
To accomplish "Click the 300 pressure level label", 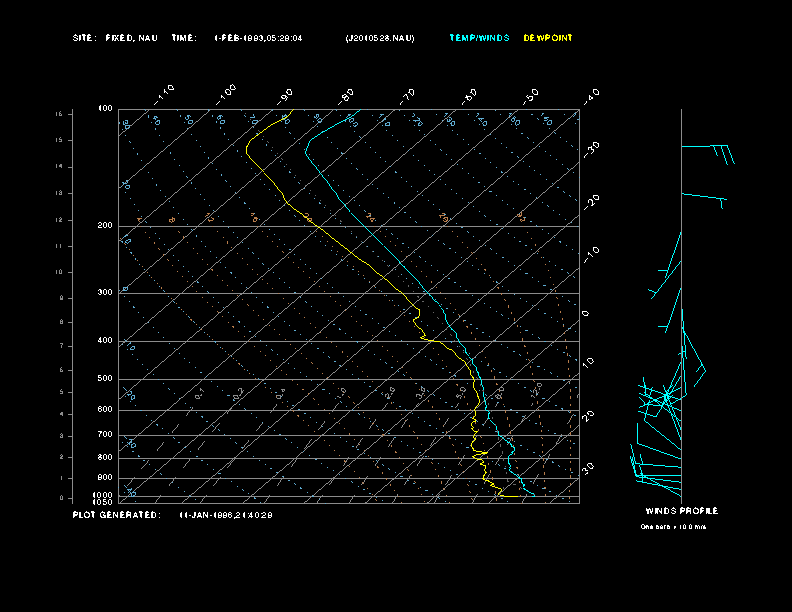I will 105,292.
